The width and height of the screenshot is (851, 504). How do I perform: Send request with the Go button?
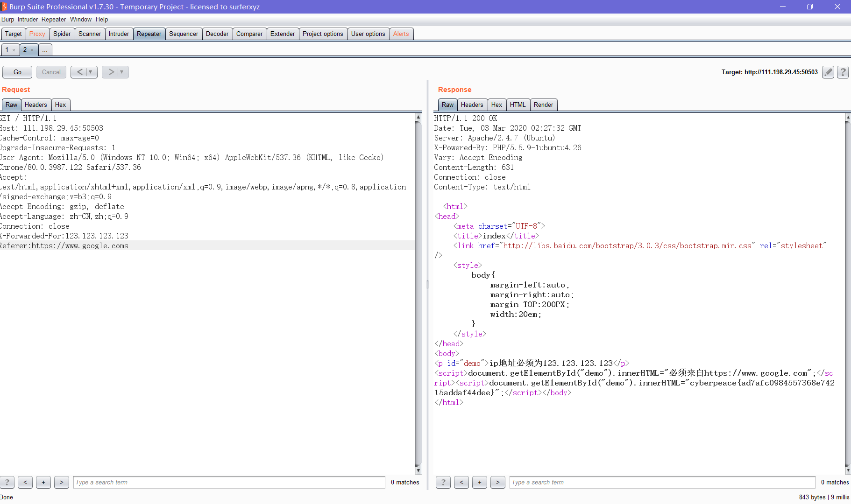click(17, 72)
